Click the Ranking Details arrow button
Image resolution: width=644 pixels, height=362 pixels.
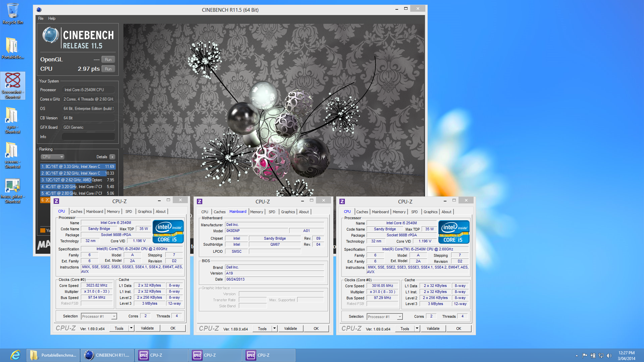tap(112, 157)
